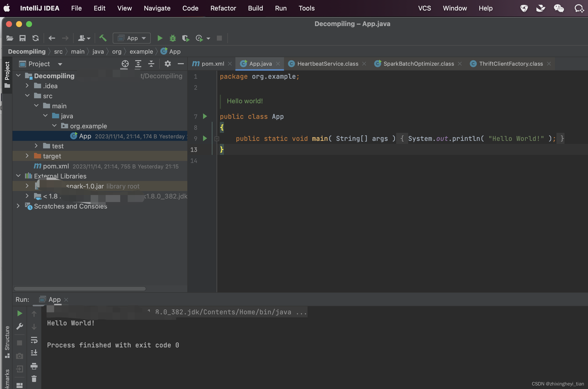Expand the spark-1.0.jar library
The height and width of the screenshot is (389, 588).
tap(27, 186)
